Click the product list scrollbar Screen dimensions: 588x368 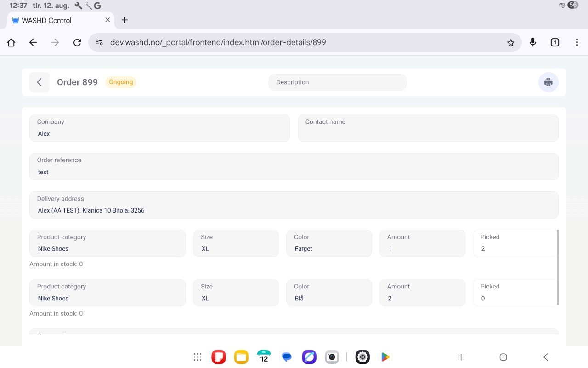(558, 267)
